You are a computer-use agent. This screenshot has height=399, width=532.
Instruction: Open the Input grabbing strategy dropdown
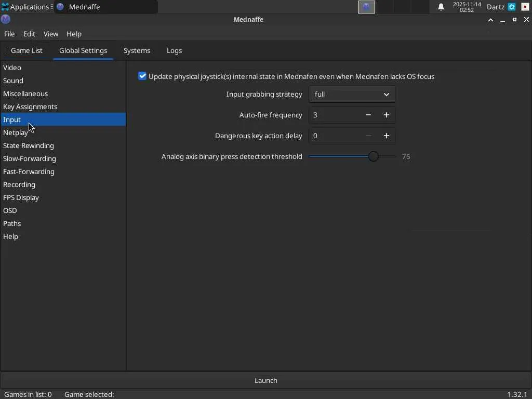click(x=352, y=94)
